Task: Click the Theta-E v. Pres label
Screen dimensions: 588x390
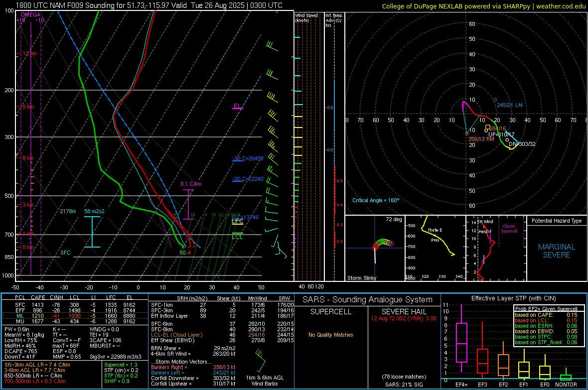Action: point(435,235)
